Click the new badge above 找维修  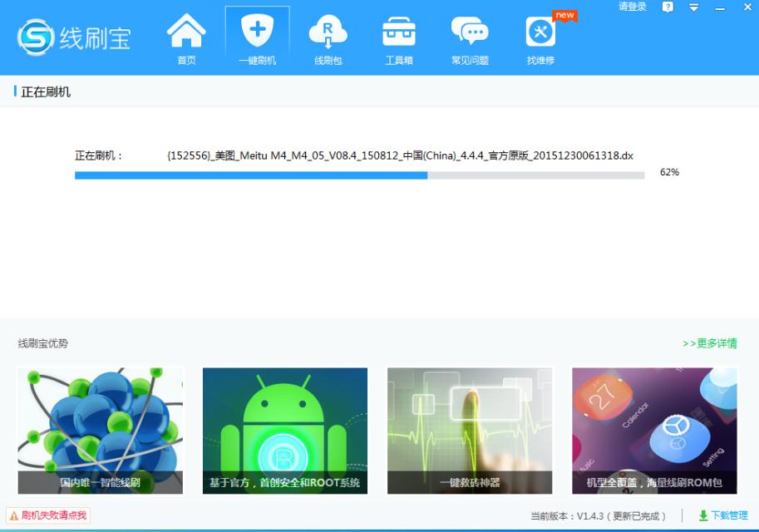564,14
